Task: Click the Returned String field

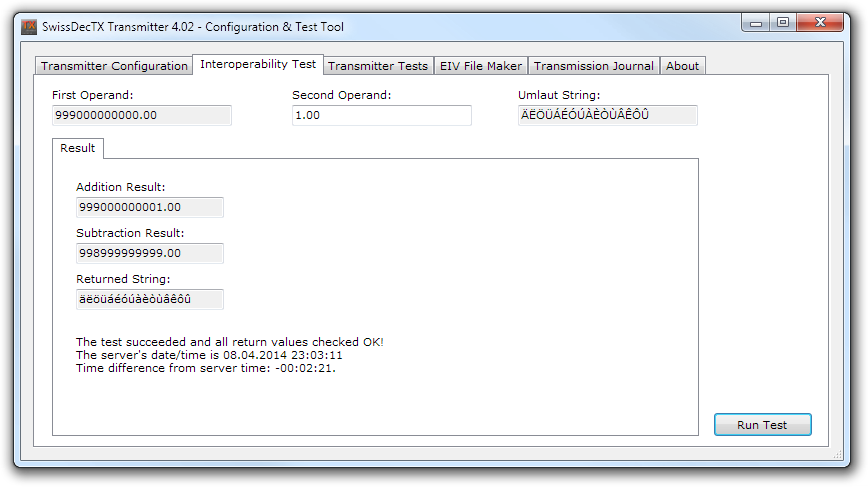Action: (x=149, y=299)
